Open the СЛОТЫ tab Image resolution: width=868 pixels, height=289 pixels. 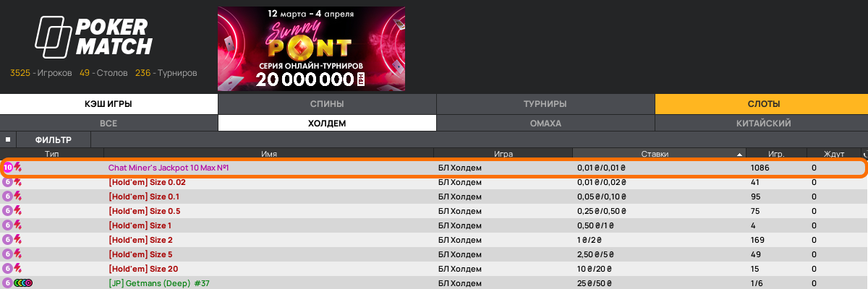pyautogui.click(x=762, y=104)
